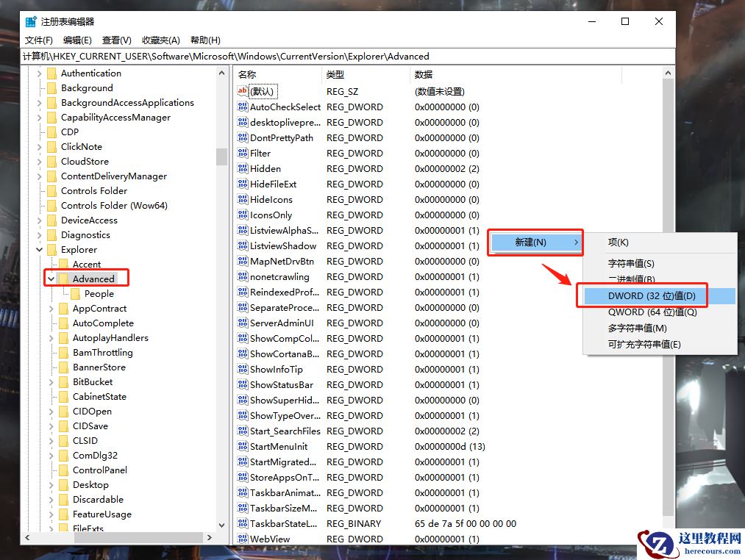This screenshot has height=560, width=745.
Task: Expand the Authentication key
Action: [40, 73]
